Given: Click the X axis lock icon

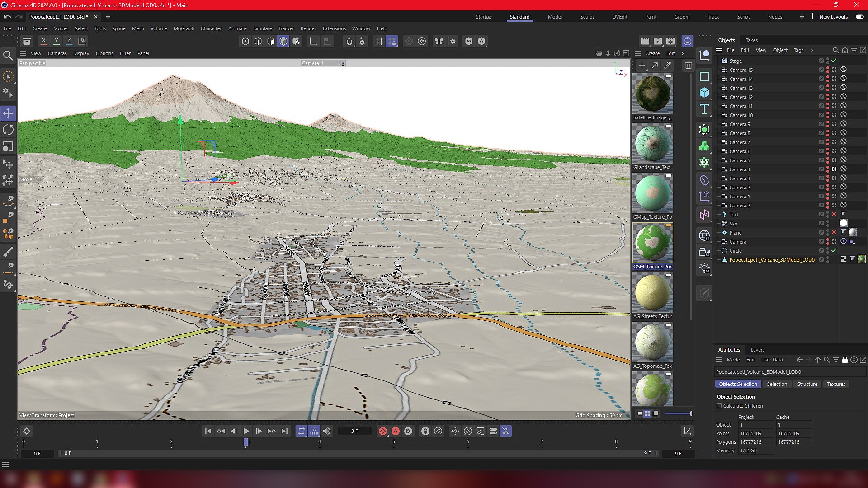Looking at the screenshot, I should pos(43,41).
